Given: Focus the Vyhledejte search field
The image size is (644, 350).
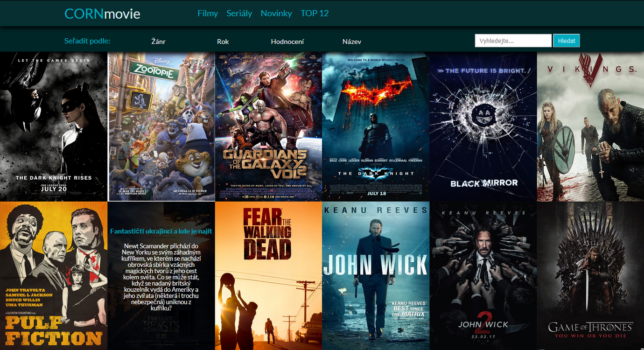Looking at the screenshot, I should 513,41.
